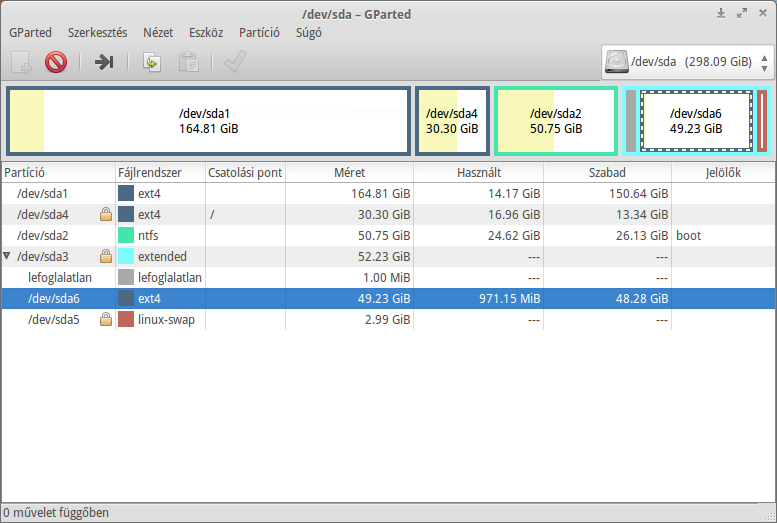Close the GParted window
The image size is (777, 523).
click(763, 13)
